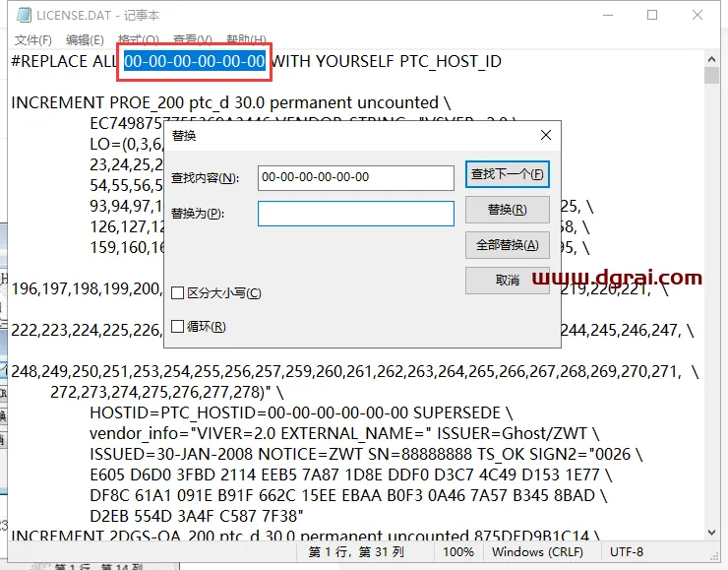Image resolution: width=728 pixels, height=570 pixels.
Task: Close the 替换 dialog with X
Action: tap(546, 135)
